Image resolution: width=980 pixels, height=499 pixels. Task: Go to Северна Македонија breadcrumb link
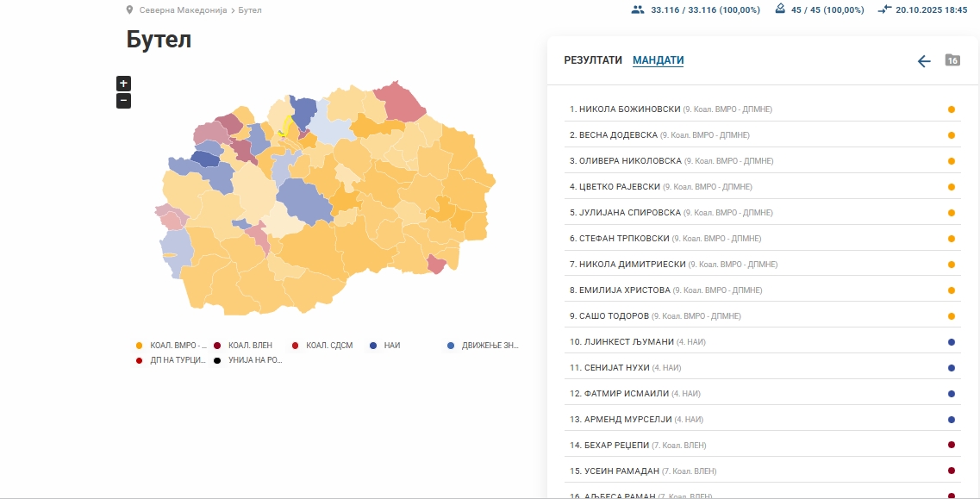183,10
